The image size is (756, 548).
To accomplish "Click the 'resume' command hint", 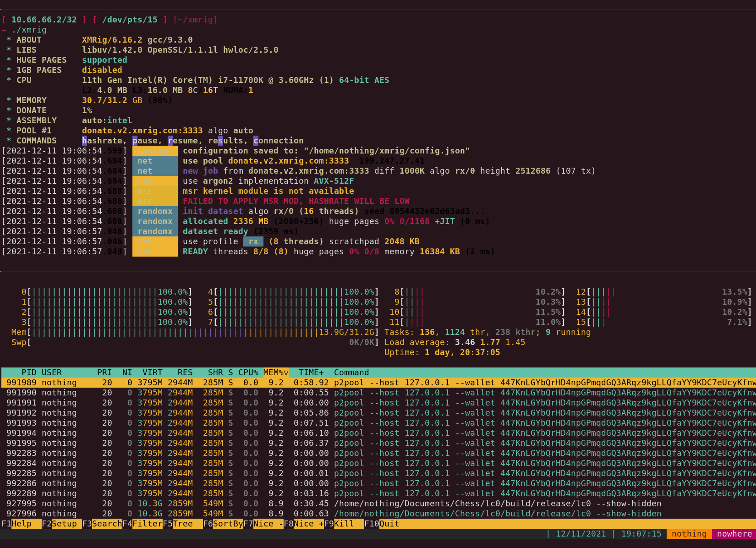I will click(x=183, y=141).
